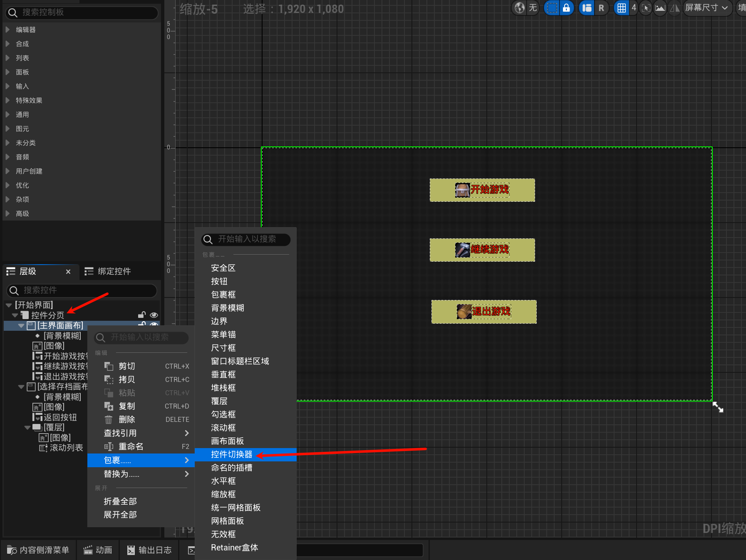Click the localization globe icon in viewport toolbar
The width and height of the screenshot is (746, 560).
pyautogui.click(x=519, y=8)
